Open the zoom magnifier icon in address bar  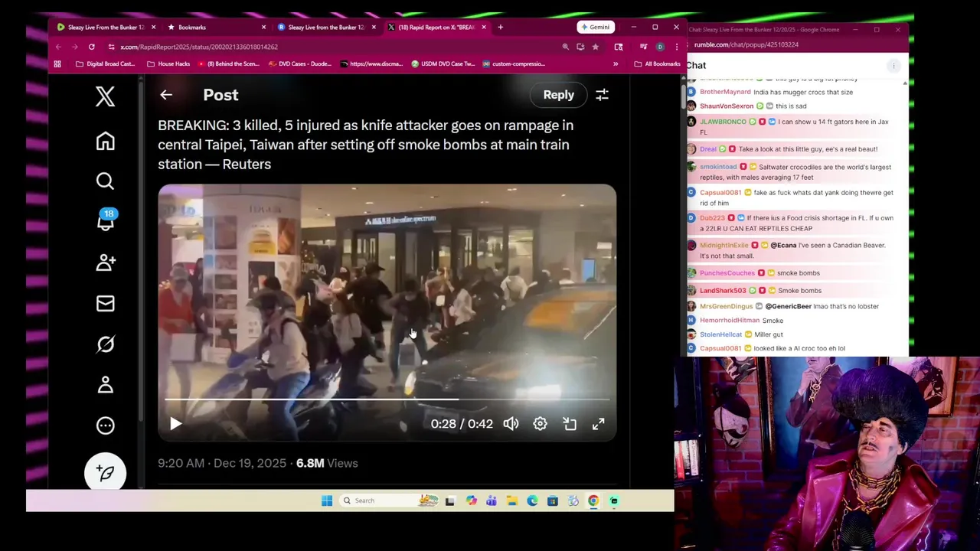(x=566, y=47)
